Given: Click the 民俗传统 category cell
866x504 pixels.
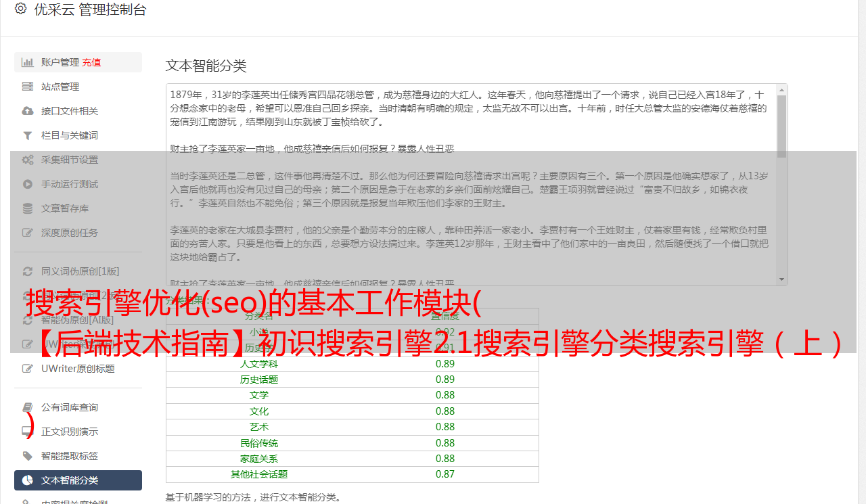Looking at the screenshot, I should click(x=259, y=443).
